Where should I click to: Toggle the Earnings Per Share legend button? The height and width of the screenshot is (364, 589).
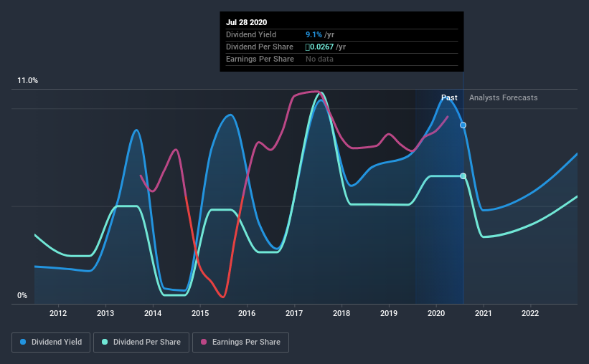[240, 343]
